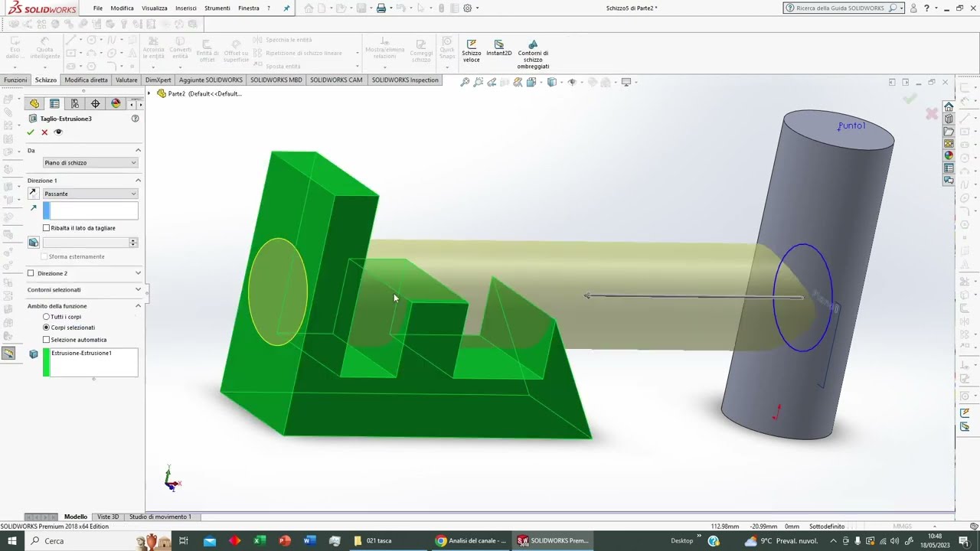Switch to the SOLIDWORKS CAM tab
Screen dimensions: 980x551
(x=336, y=80)
